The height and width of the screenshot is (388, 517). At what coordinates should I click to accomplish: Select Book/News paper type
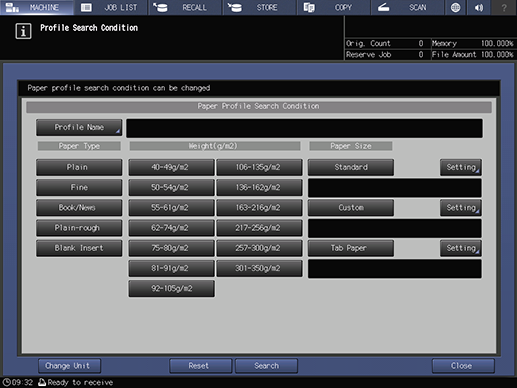79,208
